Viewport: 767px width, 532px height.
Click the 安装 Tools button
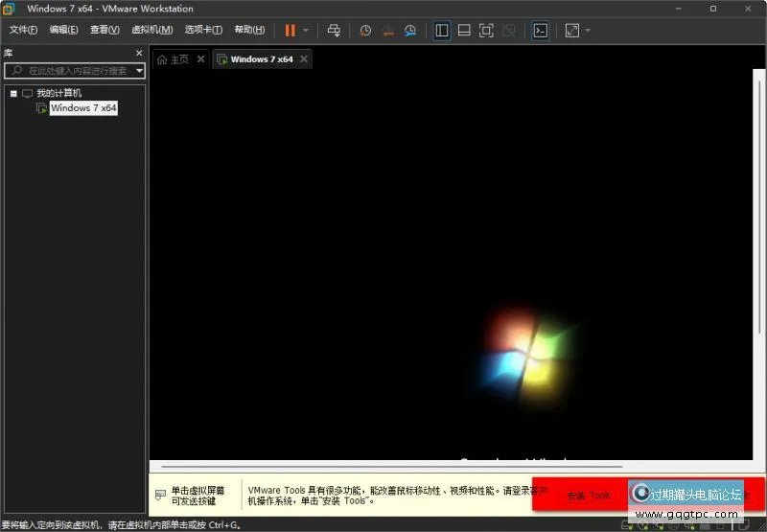coord(589,496)
